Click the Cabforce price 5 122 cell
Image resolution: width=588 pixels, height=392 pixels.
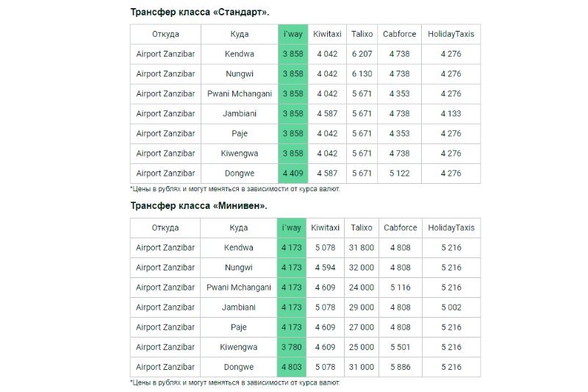tap(399, 173)
